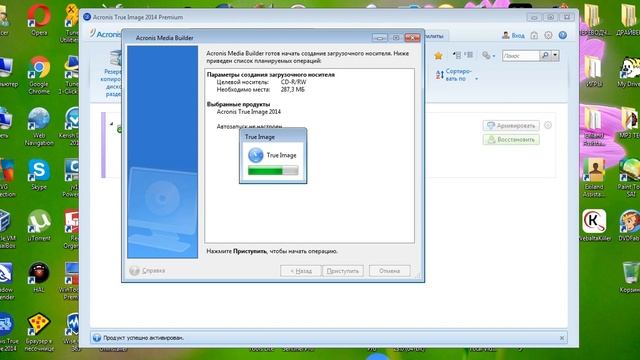Viewport: 640px width, 360px height.
Task: Open the Браузер в песочнице desktop shortcut
Action: 39,333
